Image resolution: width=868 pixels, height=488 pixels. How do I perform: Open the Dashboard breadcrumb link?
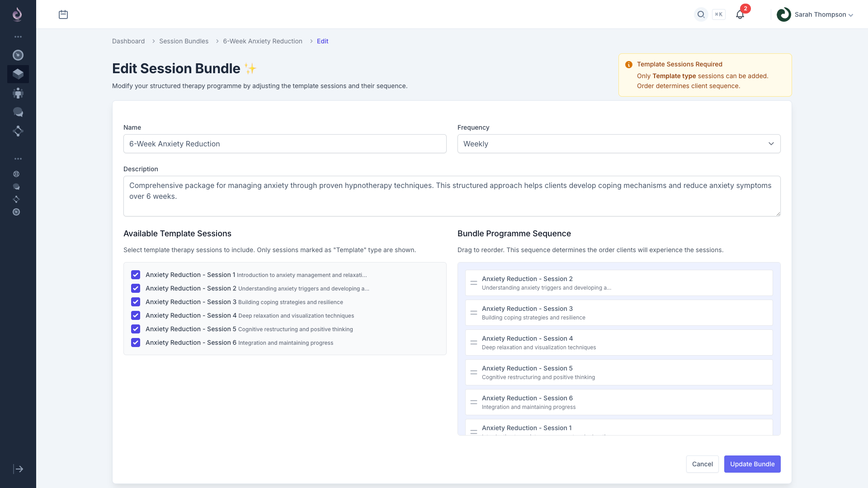tap(128, 41)
